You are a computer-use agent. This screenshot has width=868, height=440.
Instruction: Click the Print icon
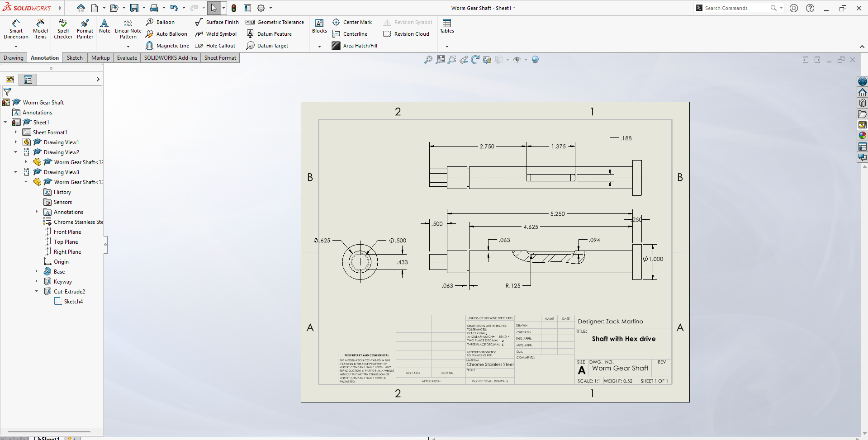(x=154, y=8)
